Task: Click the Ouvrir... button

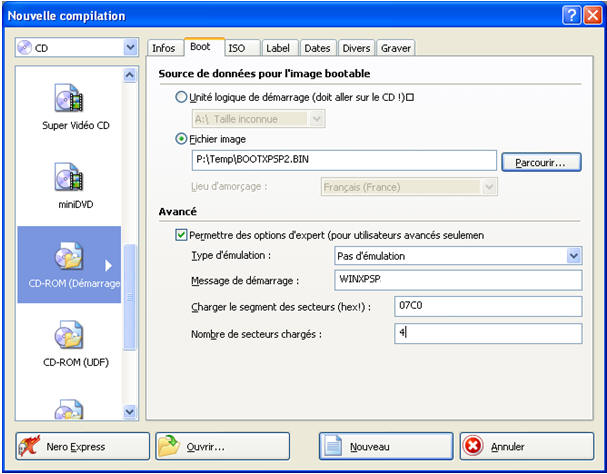Action: 223,447
